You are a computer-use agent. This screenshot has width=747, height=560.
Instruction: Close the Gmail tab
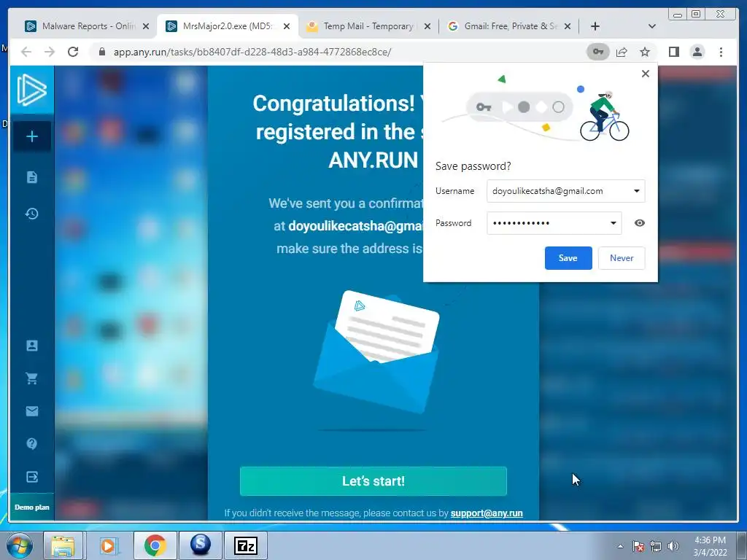coord(568,26)
